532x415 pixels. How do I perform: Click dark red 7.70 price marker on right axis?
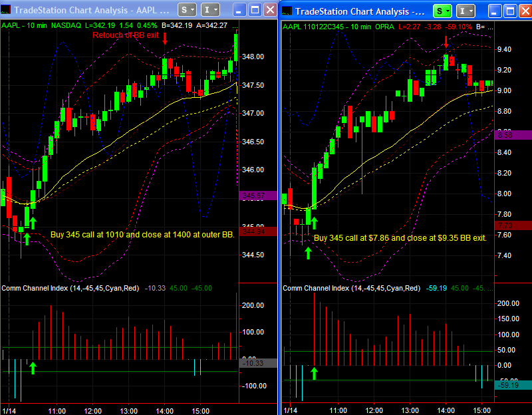(513, 225)
